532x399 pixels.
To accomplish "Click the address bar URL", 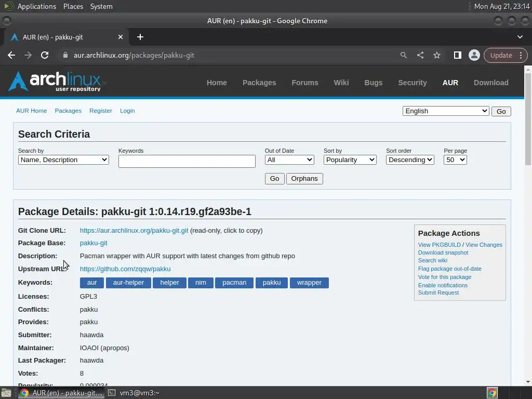I will [x=134, y=55].
